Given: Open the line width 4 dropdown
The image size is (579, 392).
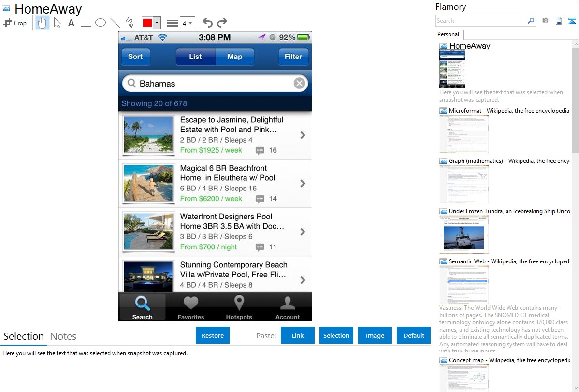Looking at the screenshot, I should coord(187,23).
